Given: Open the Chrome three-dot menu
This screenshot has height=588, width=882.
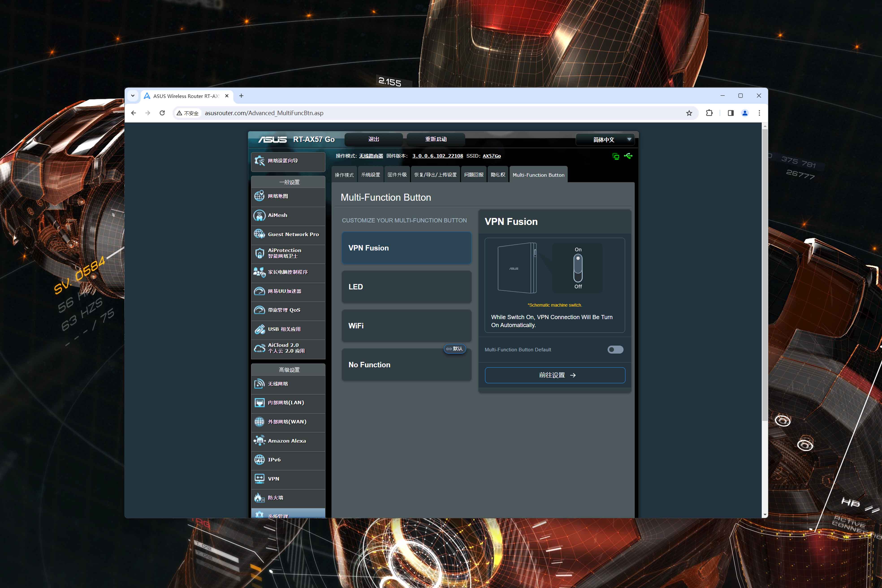Looking at the screenshot, I should click(759, 113).
